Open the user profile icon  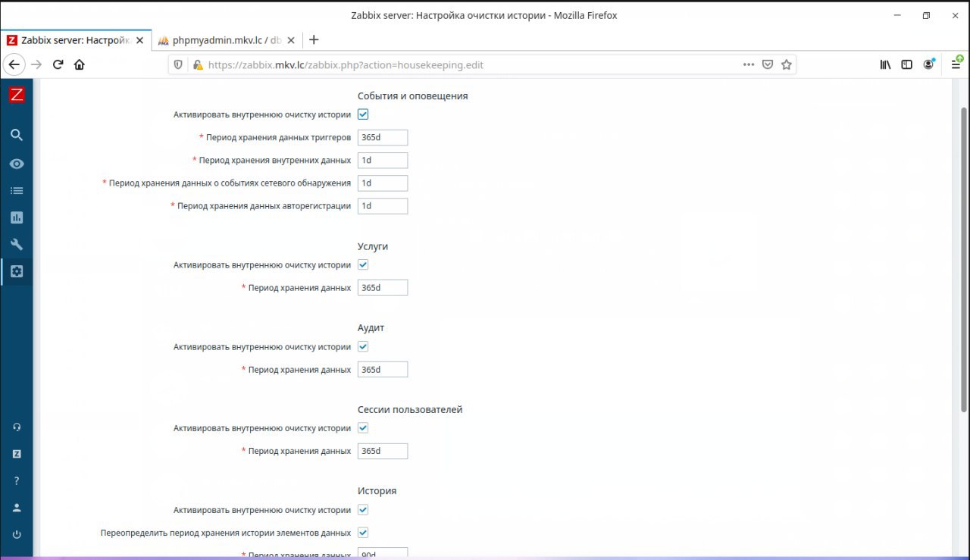[17, 508]
